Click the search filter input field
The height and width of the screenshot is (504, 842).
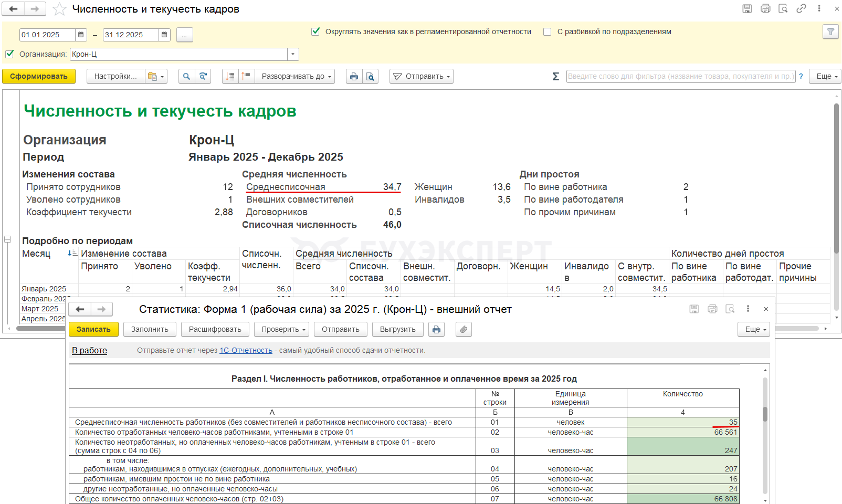[680, 77]
